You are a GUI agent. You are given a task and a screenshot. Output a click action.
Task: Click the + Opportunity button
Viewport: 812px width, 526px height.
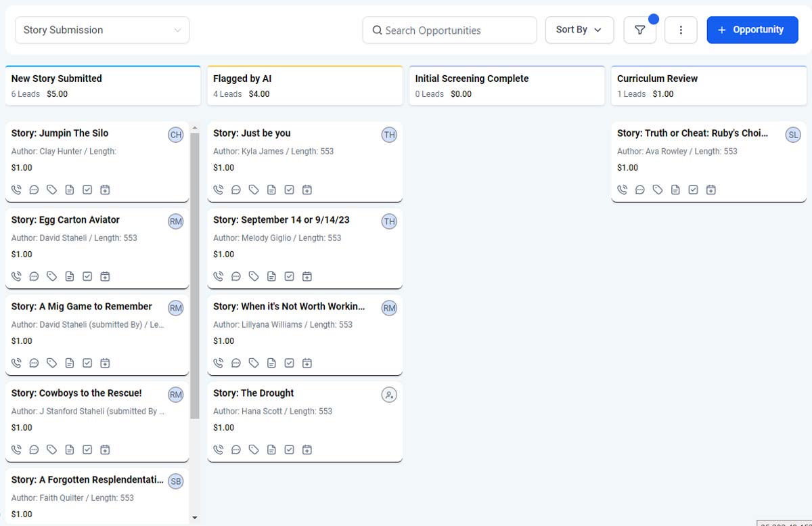pyautogui.click(x=752, y=30)
